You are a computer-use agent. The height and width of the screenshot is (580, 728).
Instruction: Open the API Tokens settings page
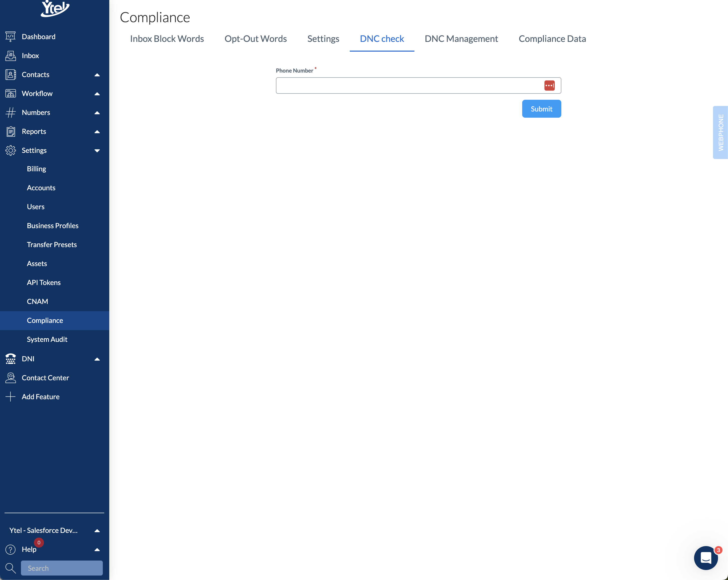(x=44, y=283)
